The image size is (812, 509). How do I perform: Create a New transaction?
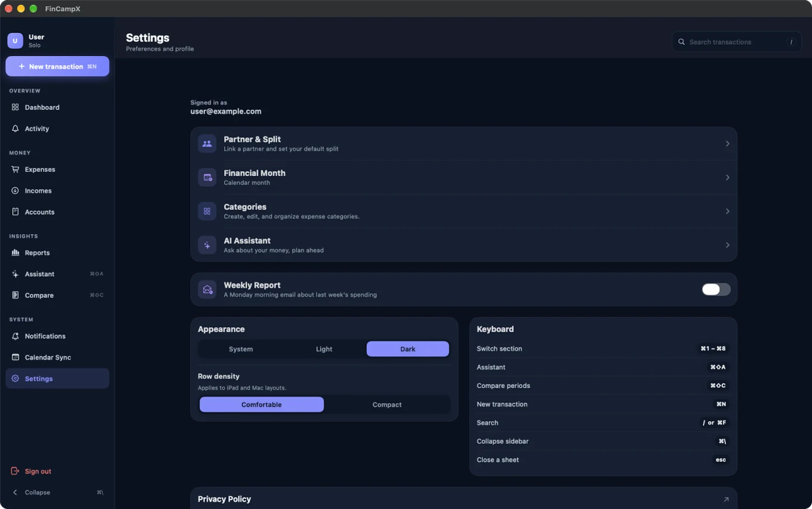click(x=57, y=66)
